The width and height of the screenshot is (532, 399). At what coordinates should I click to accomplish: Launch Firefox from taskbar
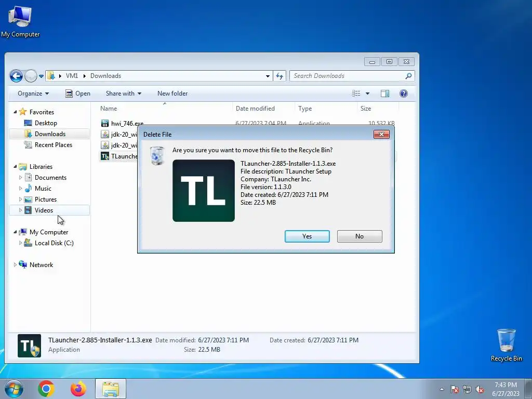tap(78, 389)
